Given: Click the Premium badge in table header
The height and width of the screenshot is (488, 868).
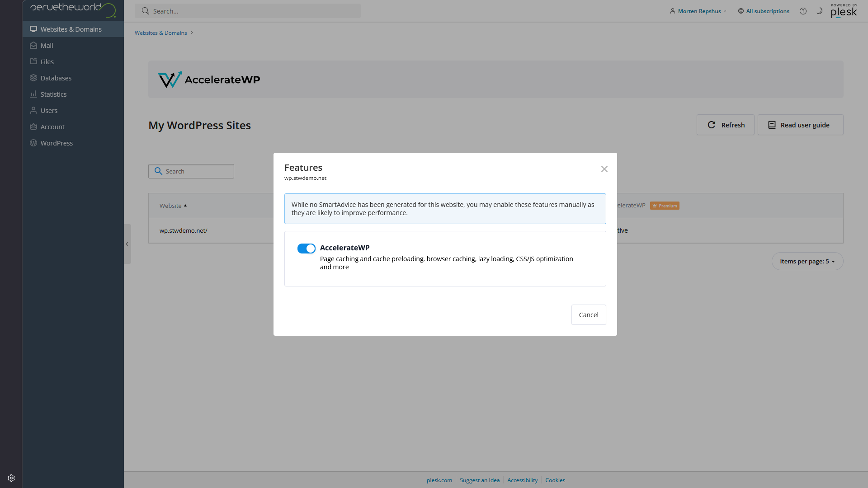Looking at the screenshot, I should coord(665,206).
